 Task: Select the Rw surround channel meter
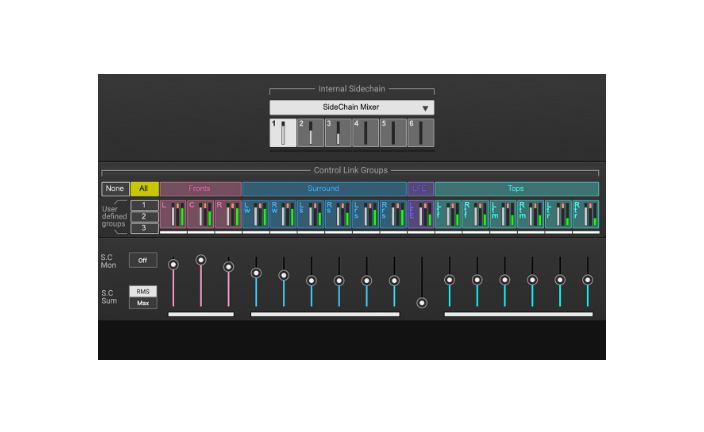point(283,215)
